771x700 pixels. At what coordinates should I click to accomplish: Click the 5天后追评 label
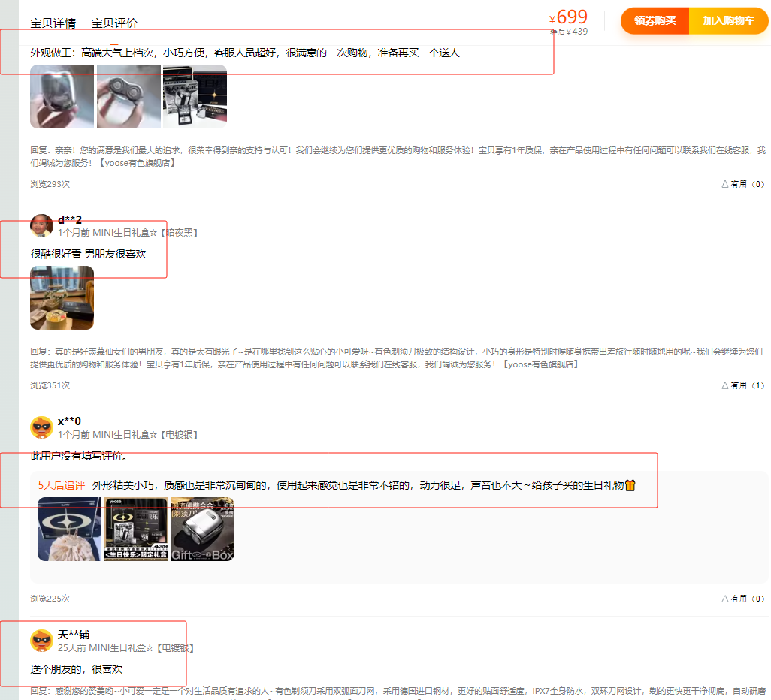pyautogui.click(x=62, y=486)
